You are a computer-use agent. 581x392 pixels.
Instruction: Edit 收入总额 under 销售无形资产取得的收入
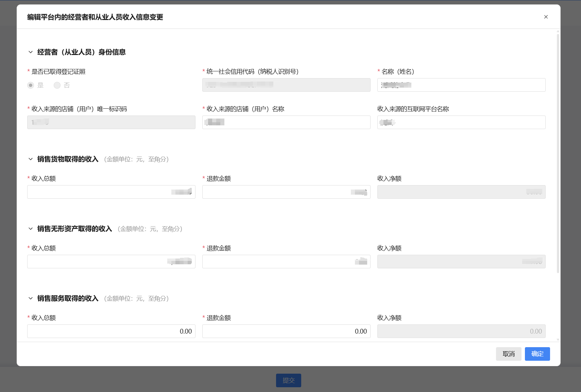(x=111, y=262)
